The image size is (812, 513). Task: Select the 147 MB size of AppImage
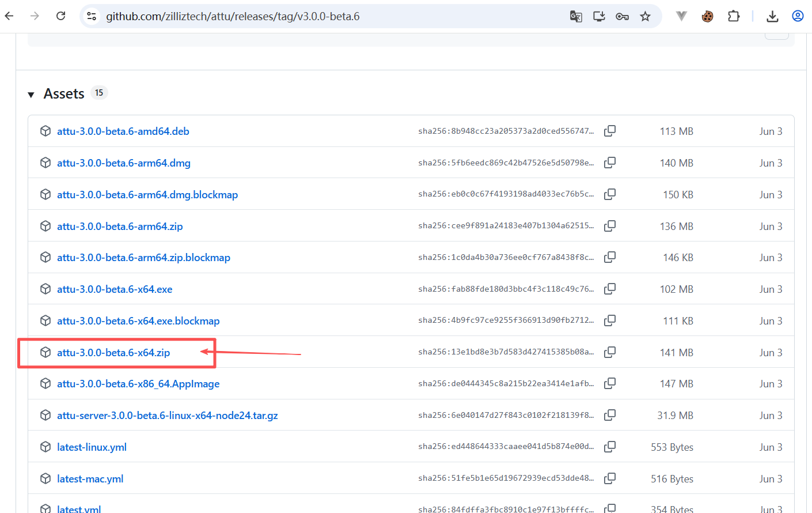pyautogui.click(x=677, y=384)
